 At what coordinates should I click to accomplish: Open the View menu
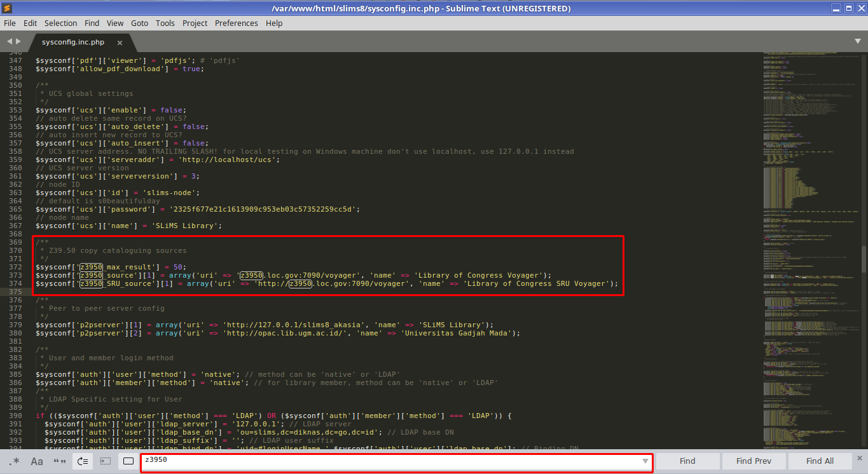[x=115, y=23]
